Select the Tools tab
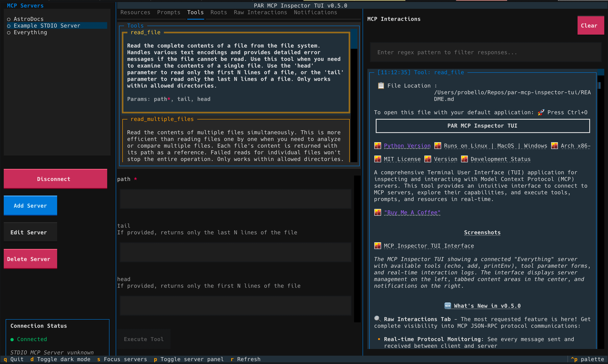The width and height of the screenshot is (608, 364). click(x=195, y=13)
